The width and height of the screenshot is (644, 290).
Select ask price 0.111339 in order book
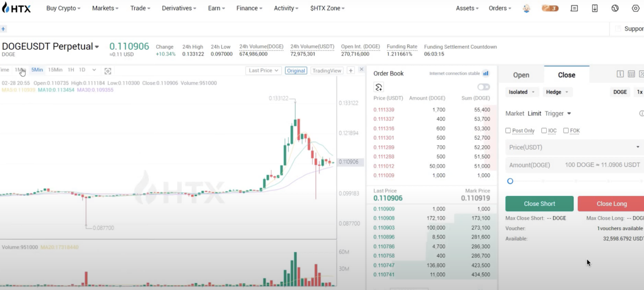click(384, 110)
